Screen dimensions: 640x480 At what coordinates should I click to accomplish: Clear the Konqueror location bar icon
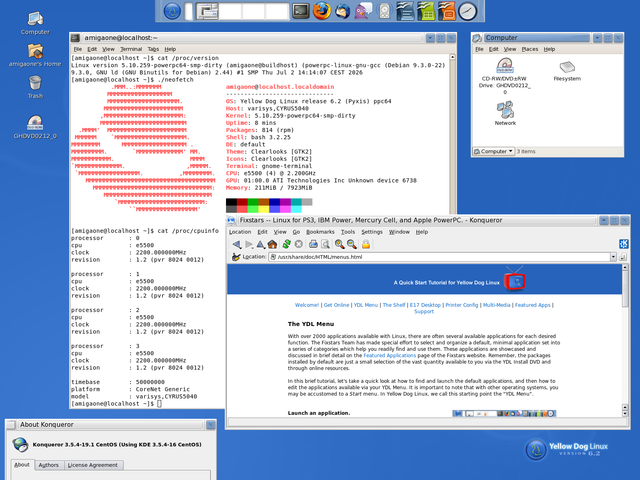(236, 257)
